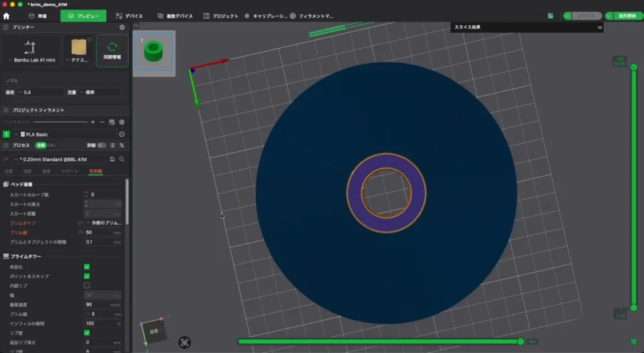Screen dimensions: 644x353
Task: Go to the home screen icon
Action: coord(6,16)
